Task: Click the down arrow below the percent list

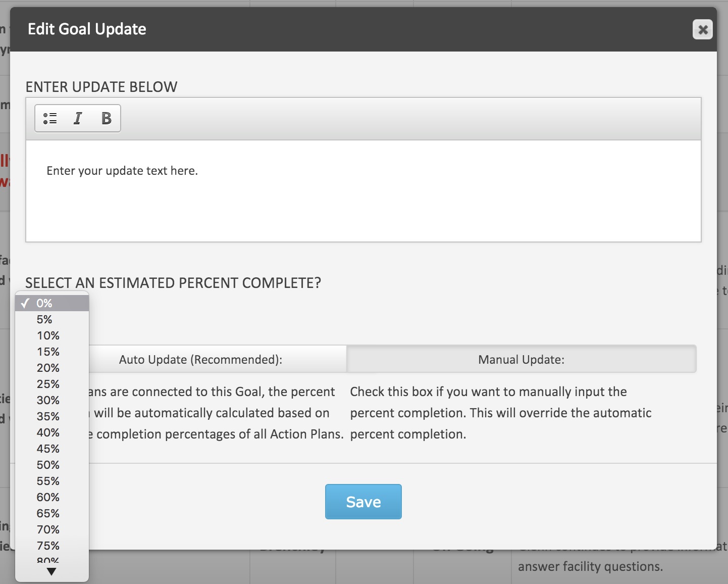Action: (x=51, y=572)
